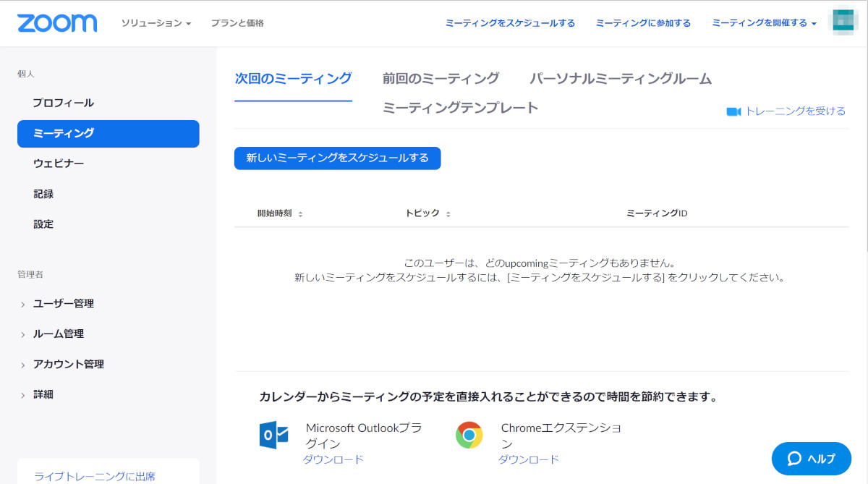Screen dimensions: 868x484
Task: Switch to 前回のミーティング tab
Action: [441, 79]
